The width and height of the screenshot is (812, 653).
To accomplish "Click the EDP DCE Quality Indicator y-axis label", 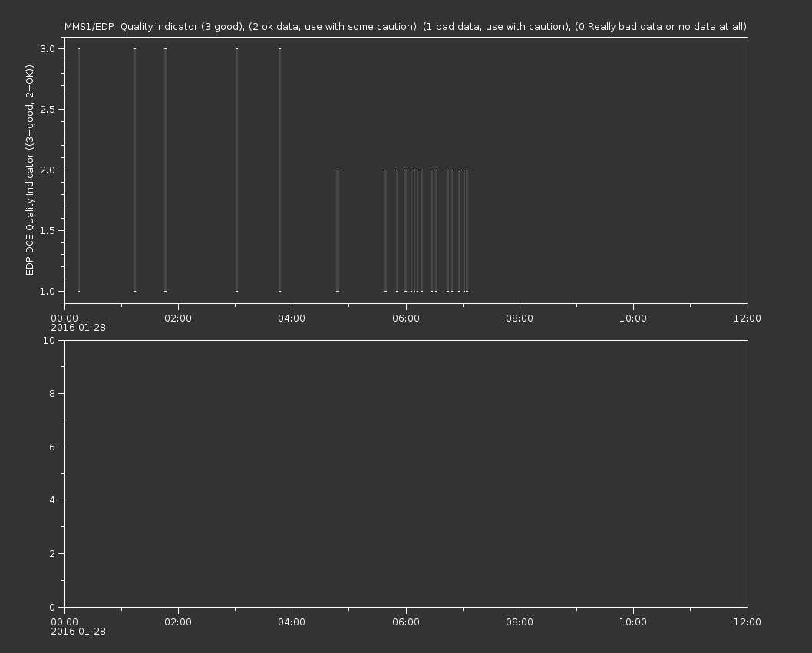I will tap(29, 170).
